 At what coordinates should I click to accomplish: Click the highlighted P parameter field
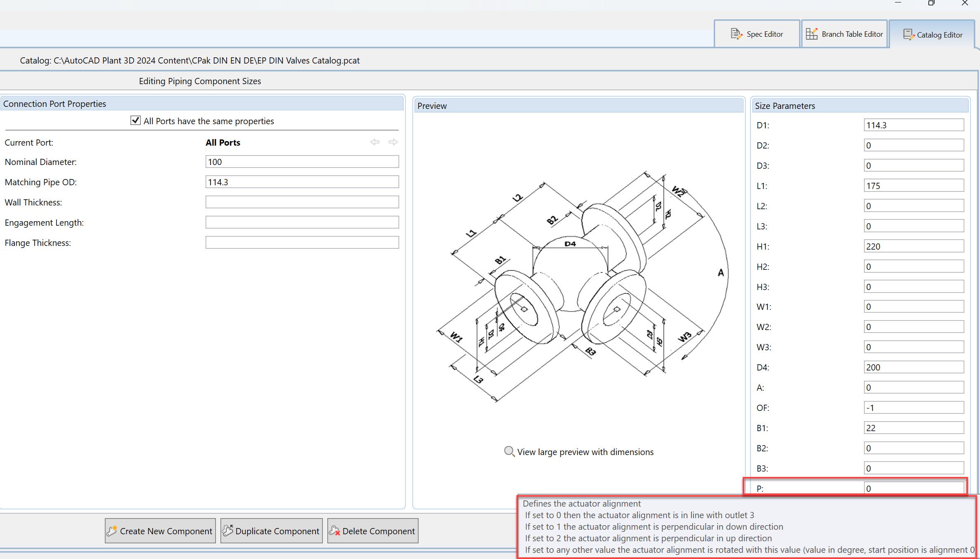[914, 488]
